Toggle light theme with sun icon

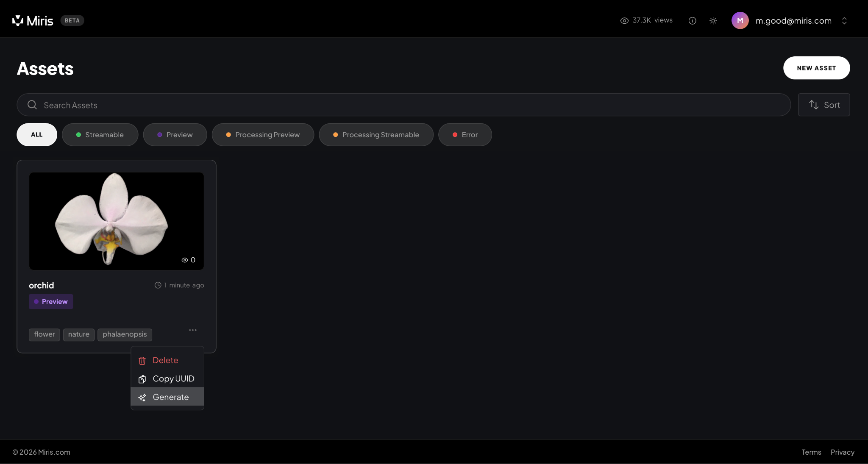pos(713,21)
